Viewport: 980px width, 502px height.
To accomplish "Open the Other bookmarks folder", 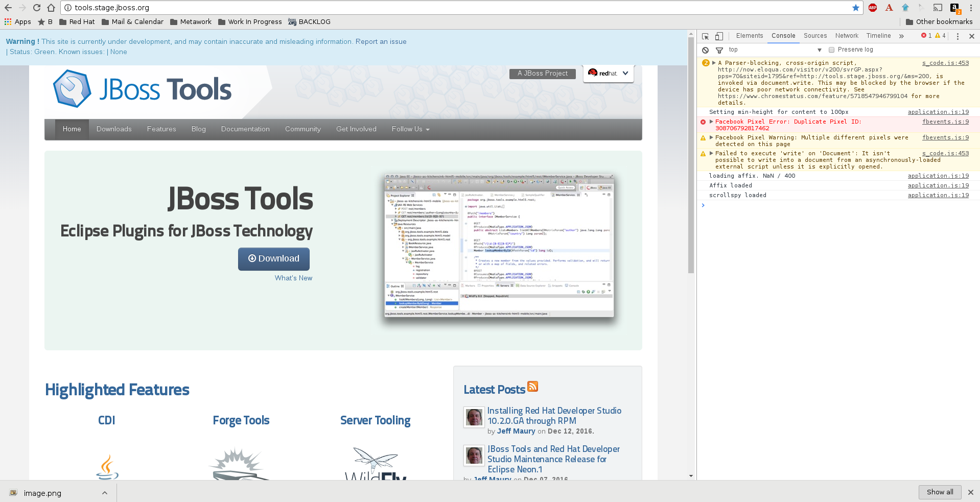I will click(939, 21).
